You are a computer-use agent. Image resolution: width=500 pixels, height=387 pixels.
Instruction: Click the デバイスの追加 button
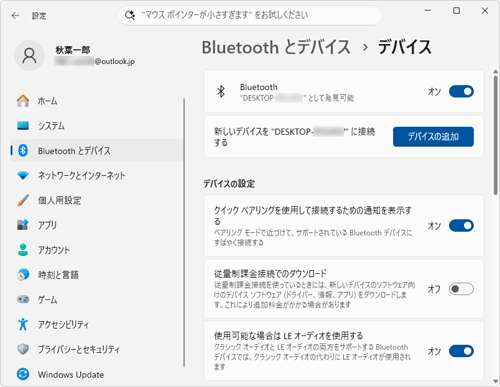[433, 137]
